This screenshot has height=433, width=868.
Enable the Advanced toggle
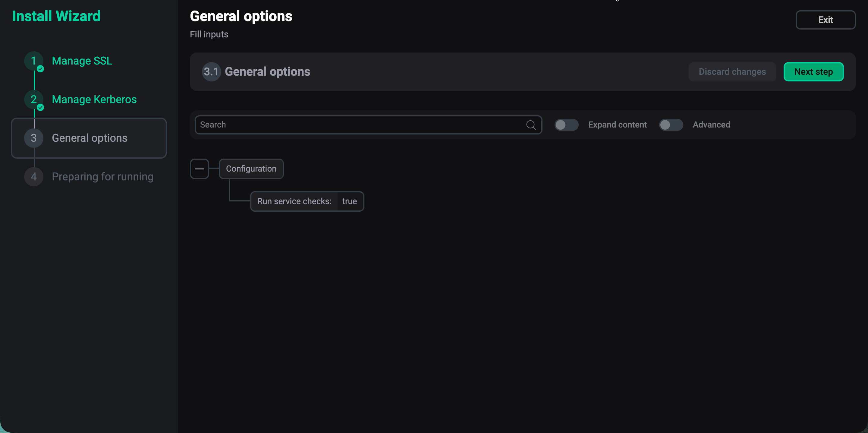[671, 125]
